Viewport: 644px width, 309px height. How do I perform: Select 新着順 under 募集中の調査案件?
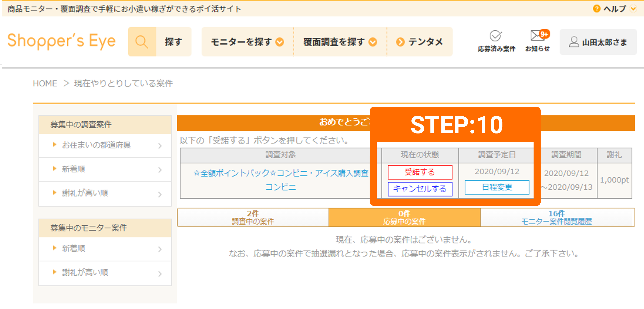click(105, 169)
